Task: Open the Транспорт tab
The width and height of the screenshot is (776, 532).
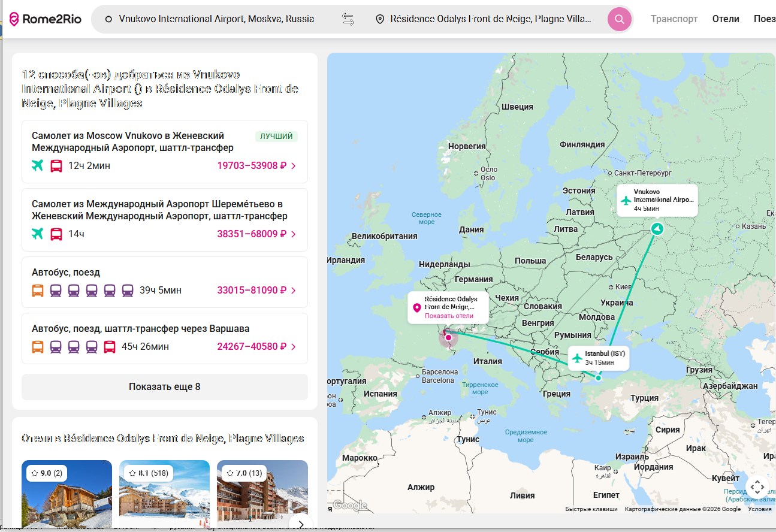Action: tap(674, 19)
